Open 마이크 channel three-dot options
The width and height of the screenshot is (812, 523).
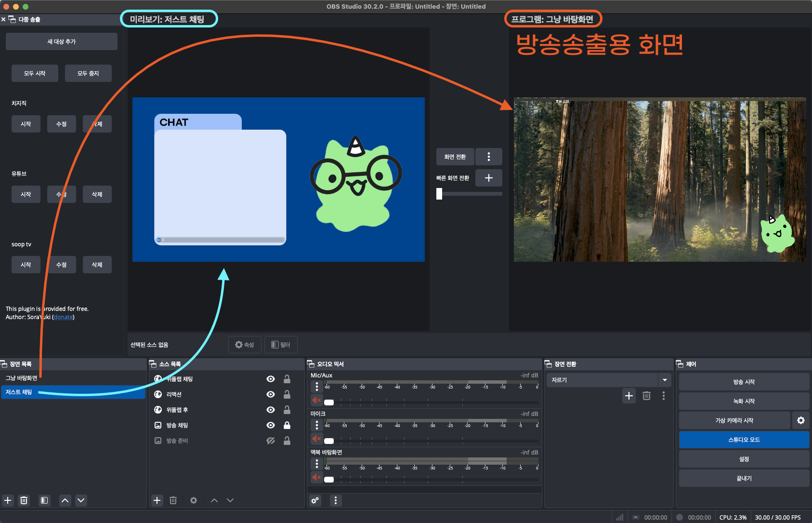point(316,425)
